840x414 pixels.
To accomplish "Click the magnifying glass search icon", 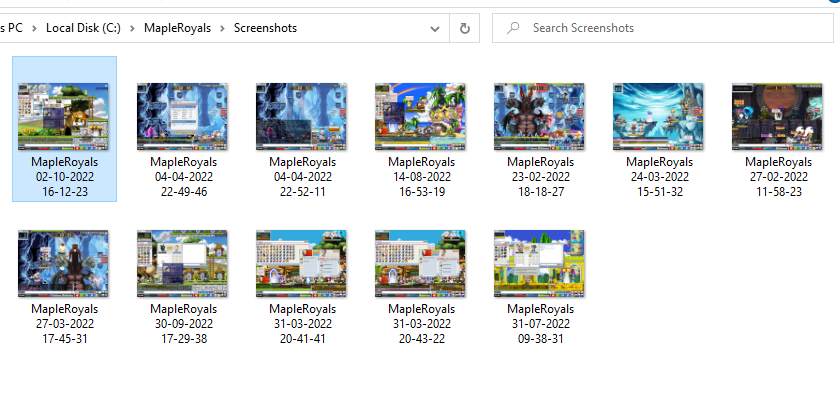I will (x=512, y=28).
